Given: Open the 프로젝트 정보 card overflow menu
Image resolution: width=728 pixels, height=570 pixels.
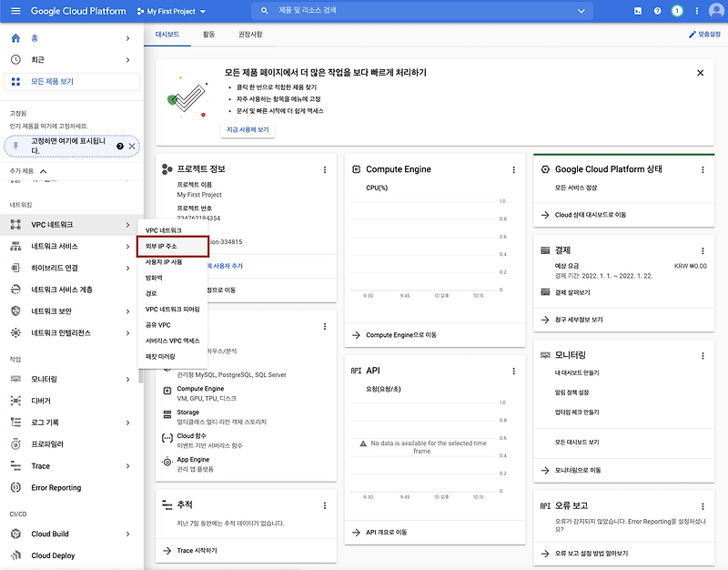Looking at the screenshot, I should (x=325, y=168).
